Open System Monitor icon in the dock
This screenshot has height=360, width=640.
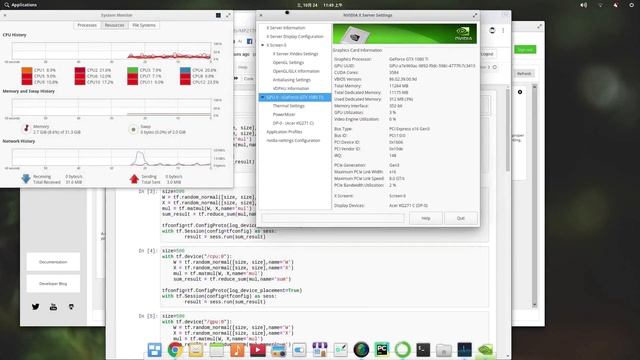coord(464,350)
